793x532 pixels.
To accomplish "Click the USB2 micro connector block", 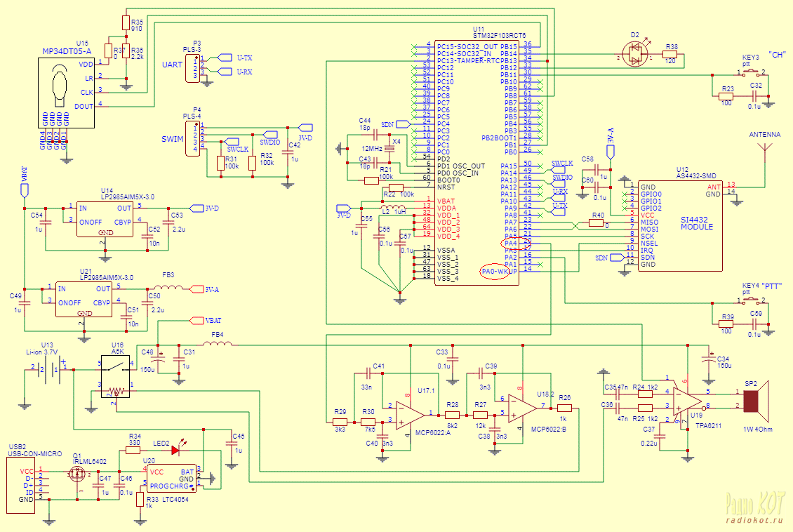I will (21, 485).
